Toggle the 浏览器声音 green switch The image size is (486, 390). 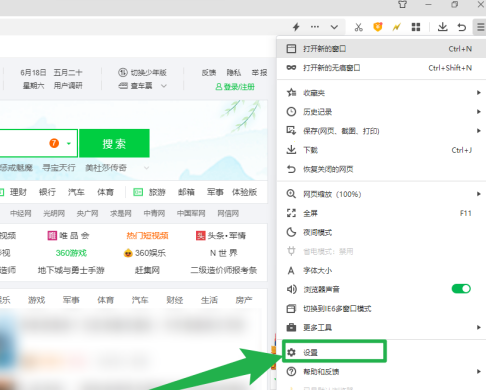pos(461,289)
